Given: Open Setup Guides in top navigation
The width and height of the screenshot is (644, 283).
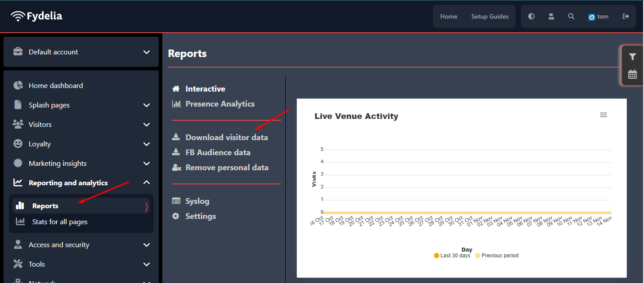Looking at the screenshot, I should (x=490, y=16).
